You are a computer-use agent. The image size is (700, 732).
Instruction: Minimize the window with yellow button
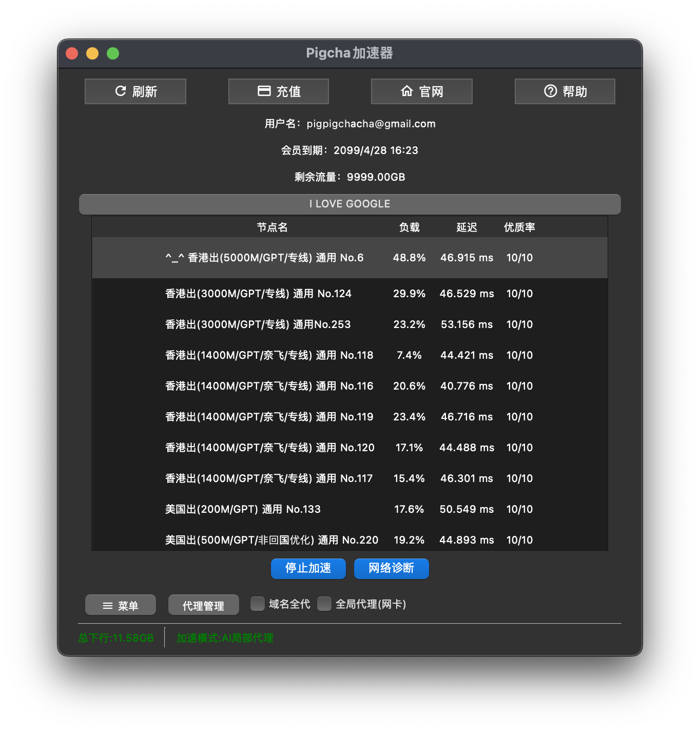coord(92,53)
